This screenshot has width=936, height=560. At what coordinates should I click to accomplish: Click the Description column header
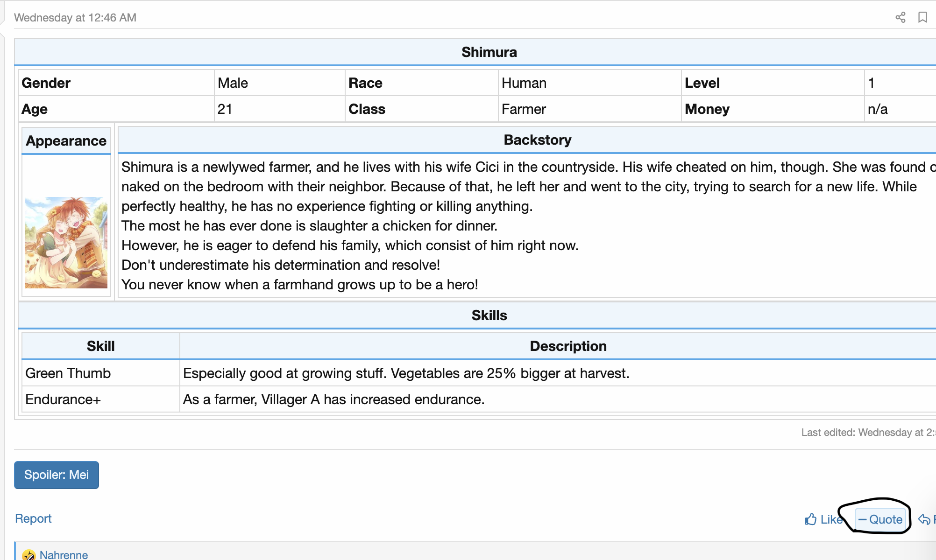567,346
